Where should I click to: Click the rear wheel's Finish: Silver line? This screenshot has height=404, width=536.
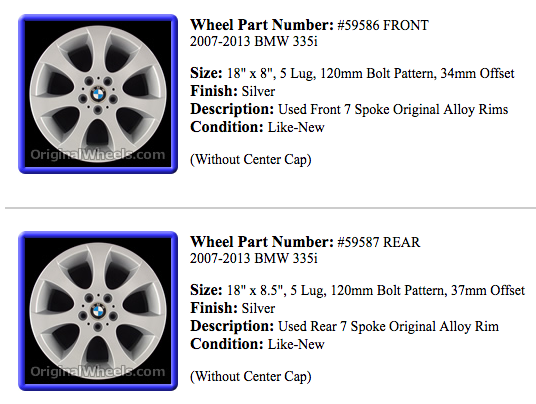[232, 308]
